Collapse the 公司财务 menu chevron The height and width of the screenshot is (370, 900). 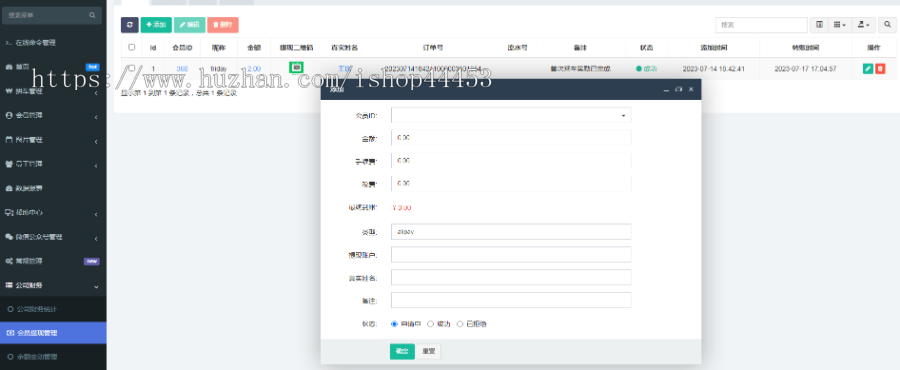click(x=96, y=286)
